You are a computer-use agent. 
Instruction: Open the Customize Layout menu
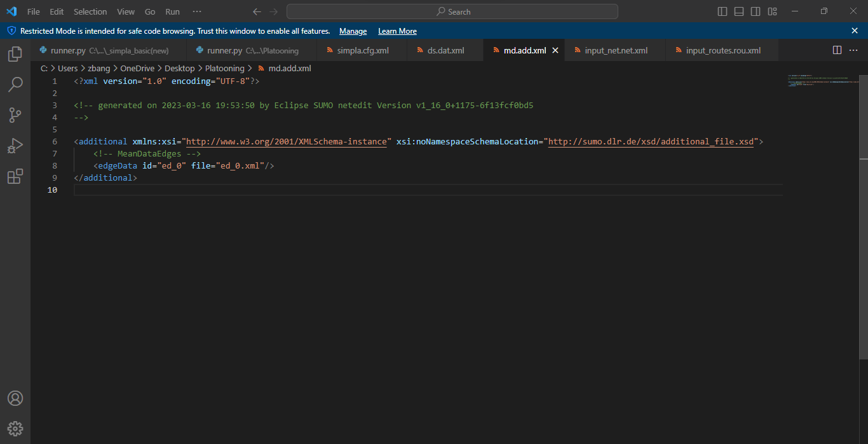click(x=773, y=11)
